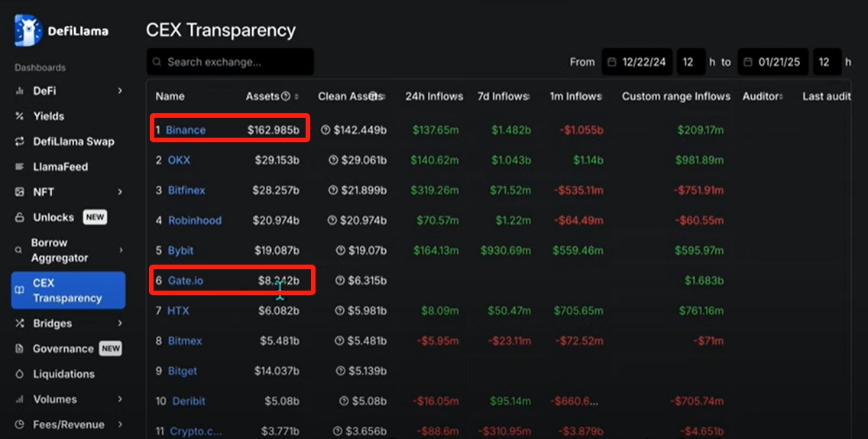Expand the Borrow Aggregator chevron
The height and width of the screenshot is (439, 868).
(x=121, y=250)
